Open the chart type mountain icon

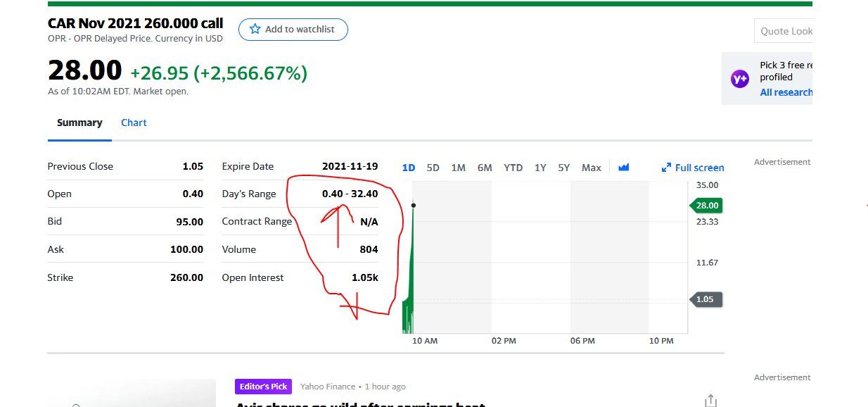pyautogui.click(x=623, y=168)
